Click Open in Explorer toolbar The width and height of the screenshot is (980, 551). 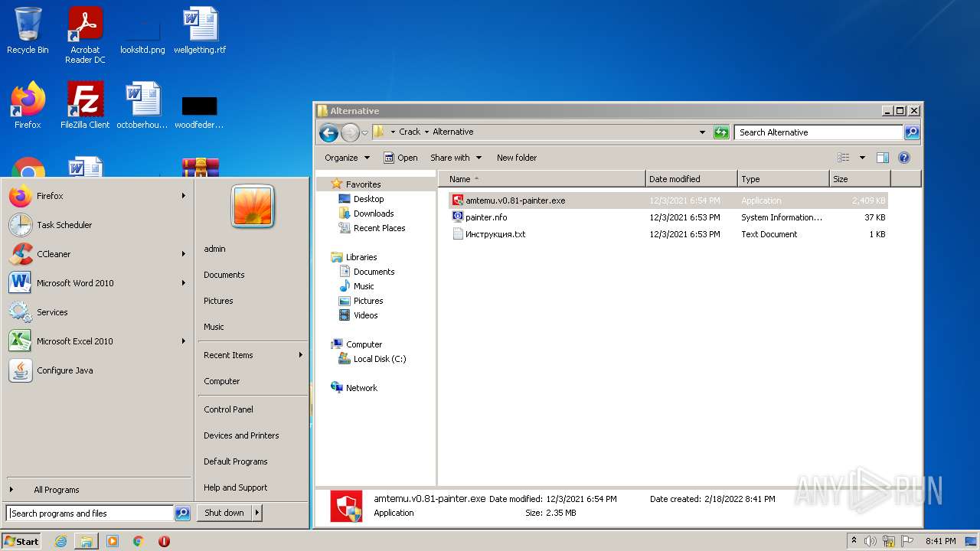(x=400, y=158)
